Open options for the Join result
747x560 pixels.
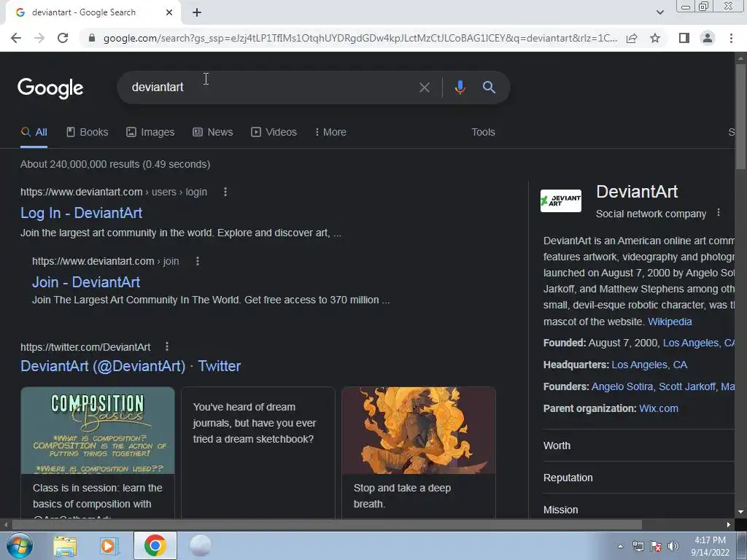198,261
